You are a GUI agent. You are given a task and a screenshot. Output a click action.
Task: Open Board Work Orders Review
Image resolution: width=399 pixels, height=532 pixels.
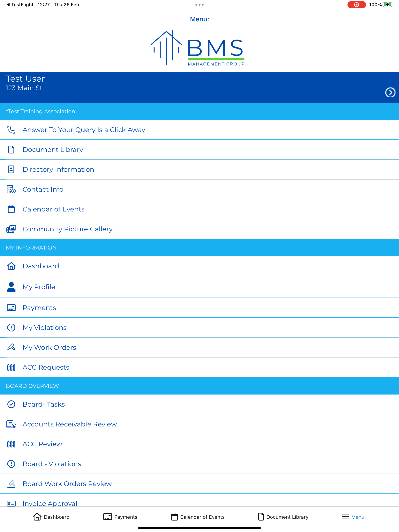click(199, 484)
